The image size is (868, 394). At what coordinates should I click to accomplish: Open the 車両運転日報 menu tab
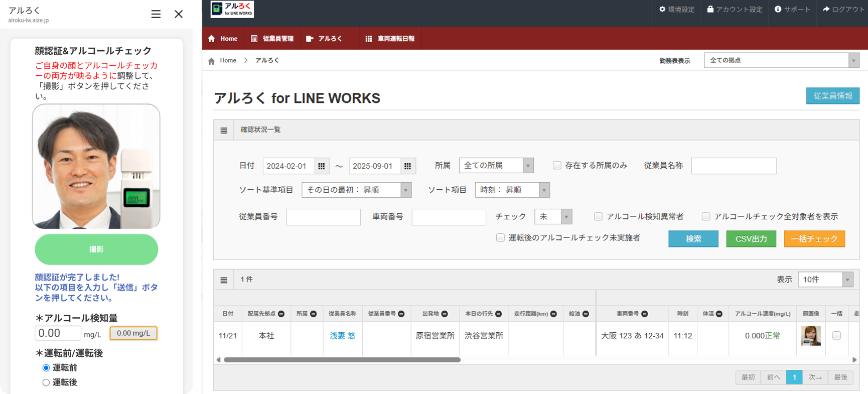pyautogui.click(x=390, y=39)
